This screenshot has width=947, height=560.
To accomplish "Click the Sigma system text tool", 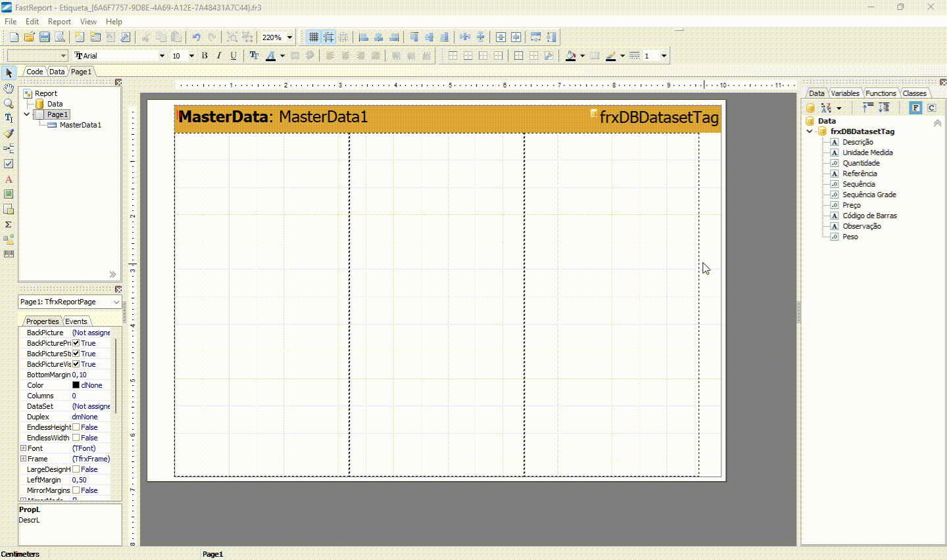I will [x=9, y=224].
